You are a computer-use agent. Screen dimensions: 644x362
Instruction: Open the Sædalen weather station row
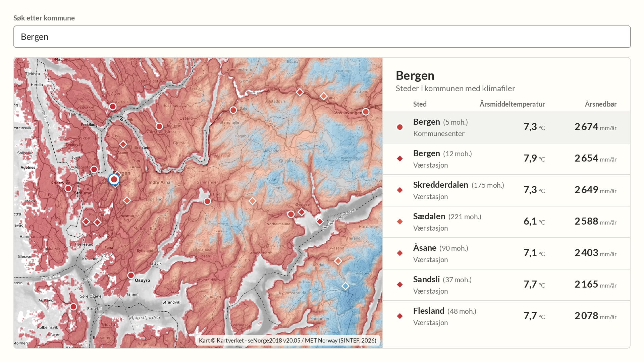point(506,222)
